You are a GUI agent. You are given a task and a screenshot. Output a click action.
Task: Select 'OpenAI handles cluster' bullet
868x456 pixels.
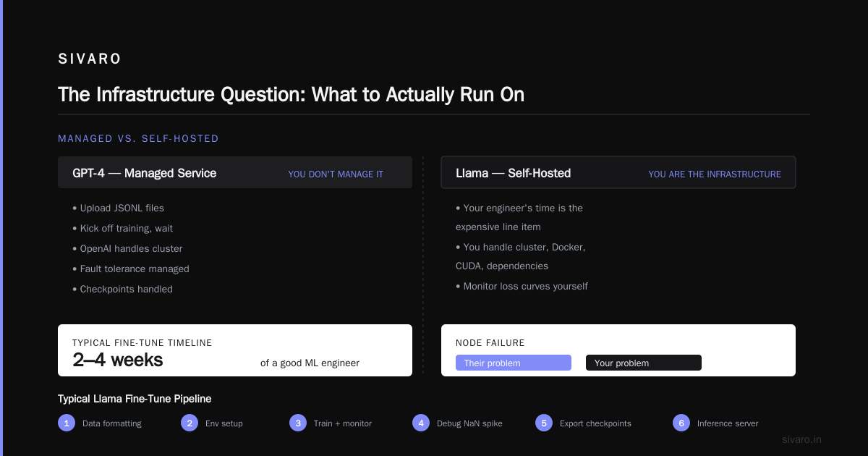[x=127, y=248]
